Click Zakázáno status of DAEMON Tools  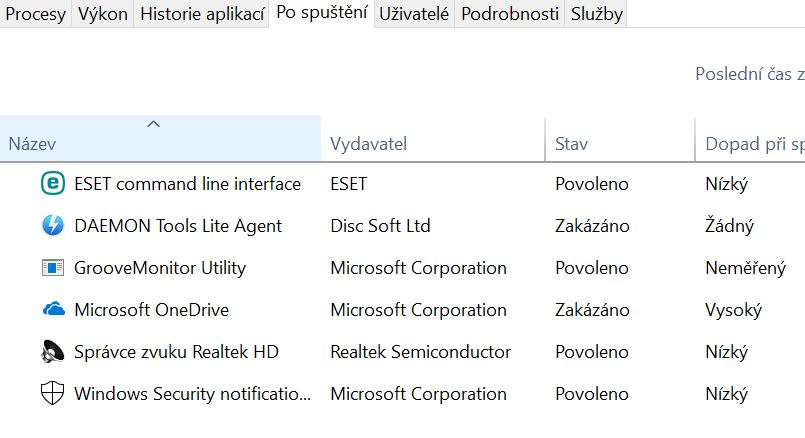coord(592,226)
